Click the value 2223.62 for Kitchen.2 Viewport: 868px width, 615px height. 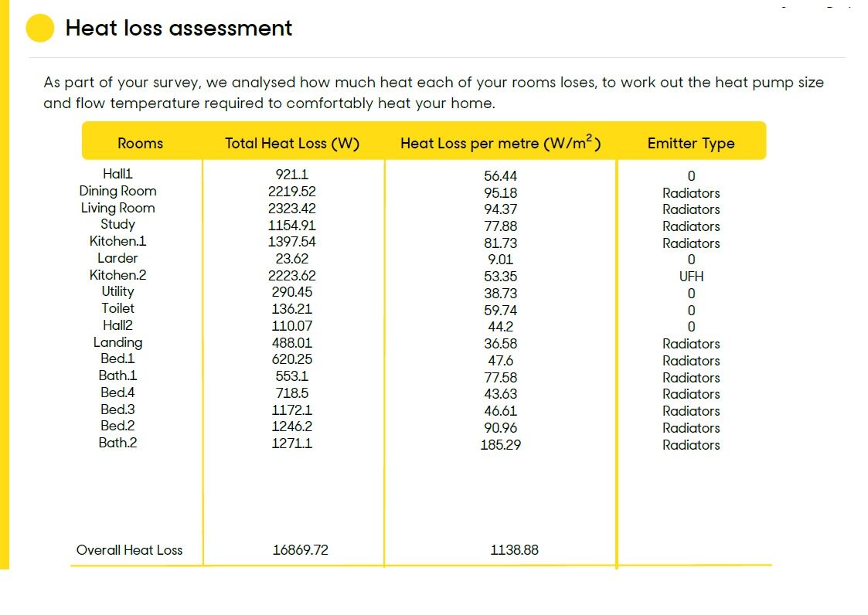point(291,276)
